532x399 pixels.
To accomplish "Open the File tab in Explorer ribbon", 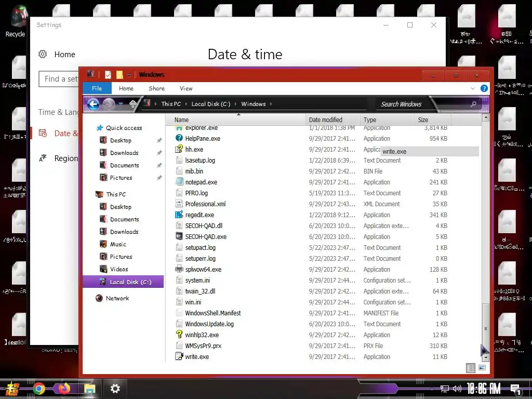I will (x=97, y=88).
